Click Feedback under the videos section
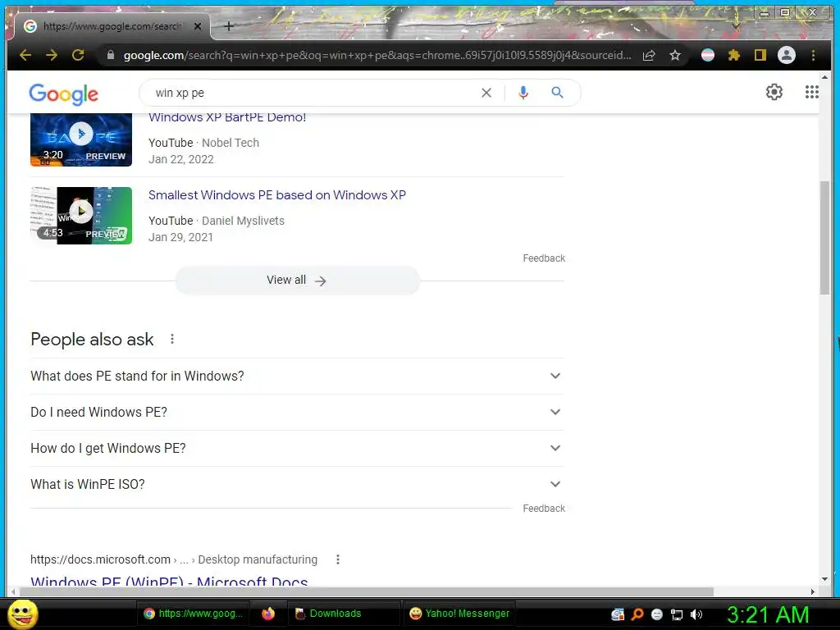This screenshot has height=630, width=840. 544,258
